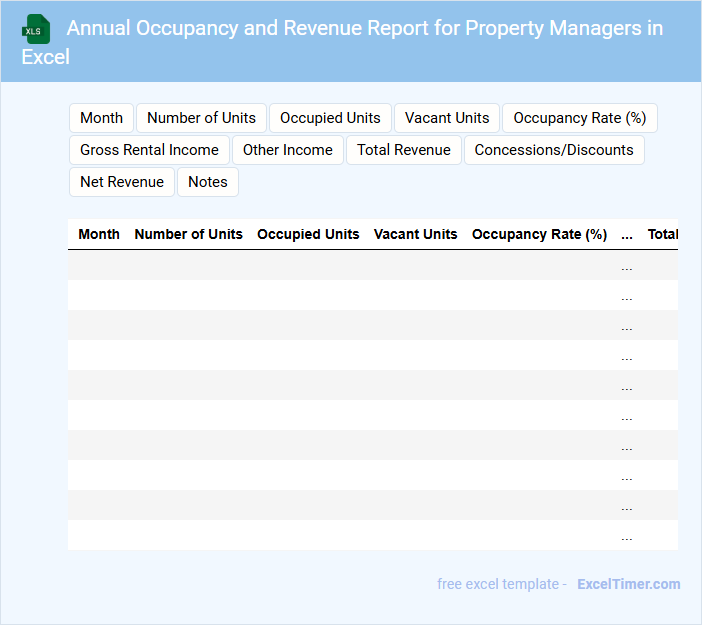
Task: Select the Occupancy Rate (%) tag
Action: [579, 118]
